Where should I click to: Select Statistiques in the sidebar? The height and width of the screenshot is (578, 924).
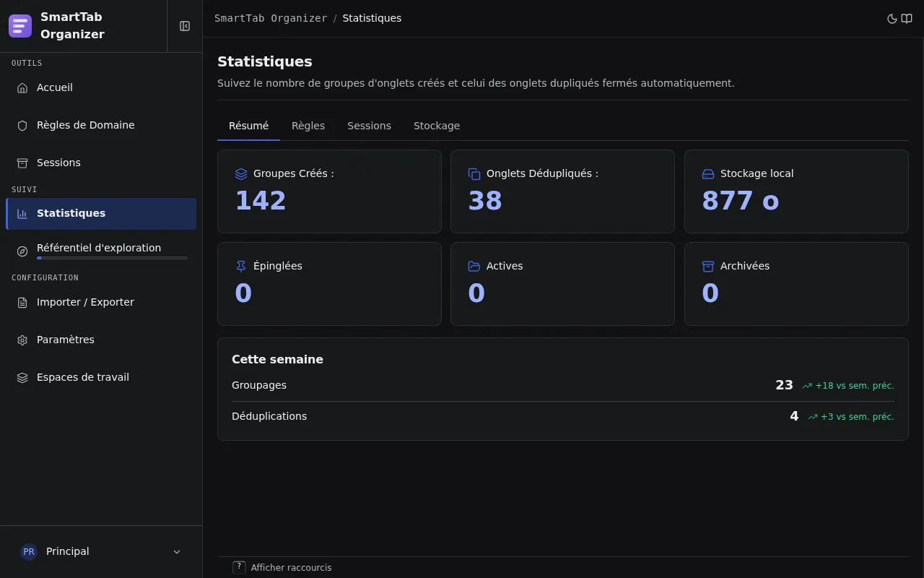coord(101,214)
